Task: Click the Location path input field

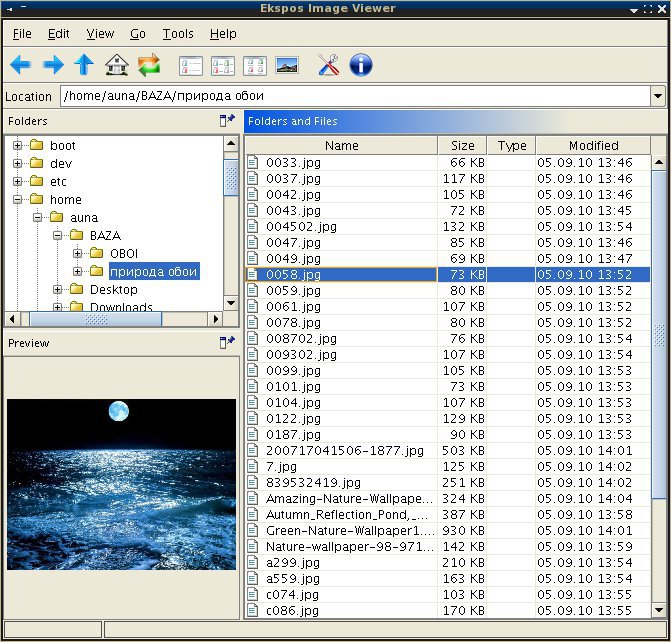Action: pyautogui.click(x=355, y=96)
